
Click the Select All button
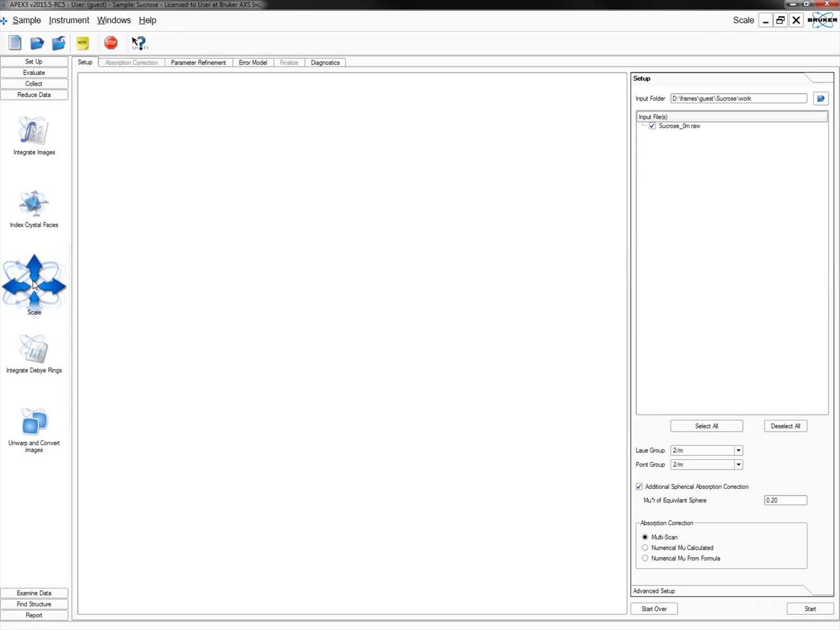pyautogui.click(x=707, y=427)
